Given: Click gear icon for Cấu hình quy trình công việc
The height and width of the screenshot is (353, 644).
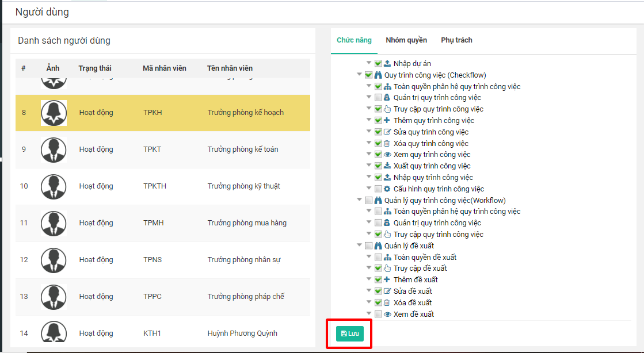Looking at the screenshot, I should click(x=387, y=189).
